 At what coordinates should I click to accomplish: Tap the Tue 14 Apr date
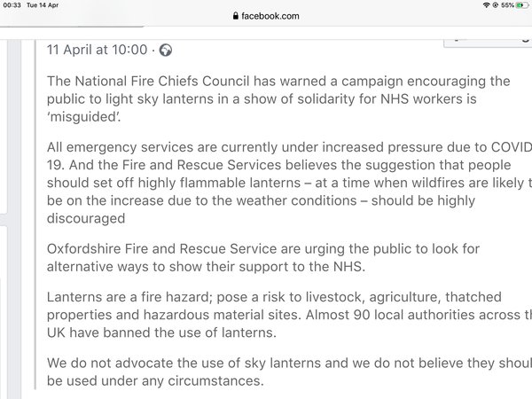(x=43, y=5)
